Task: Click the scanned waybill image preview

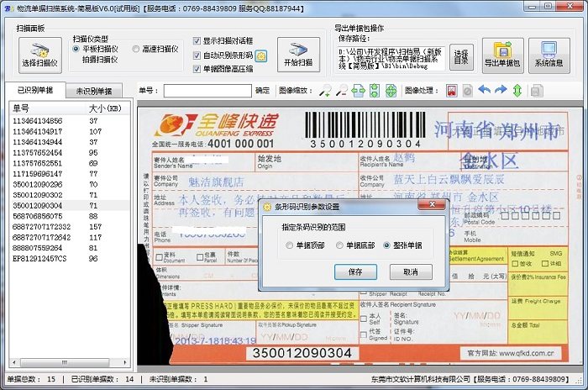Action: [x=360, y=235]
